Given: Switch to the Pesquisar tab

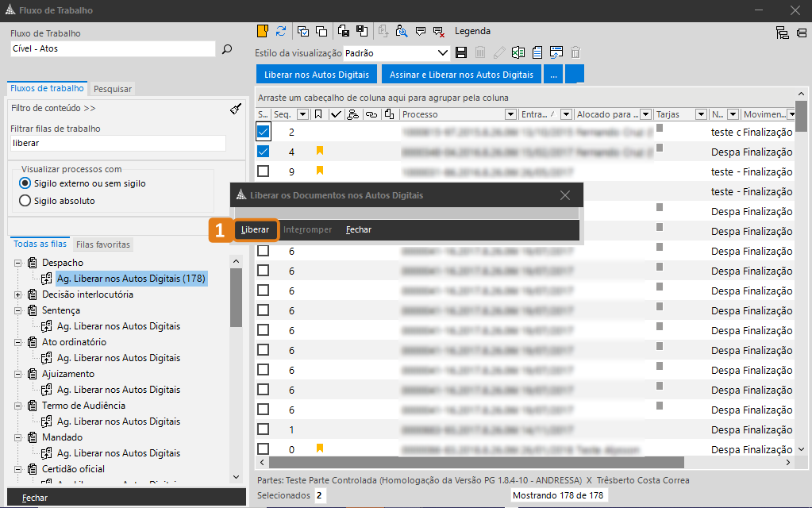Looking at the screenshot, I should (112, 89).
